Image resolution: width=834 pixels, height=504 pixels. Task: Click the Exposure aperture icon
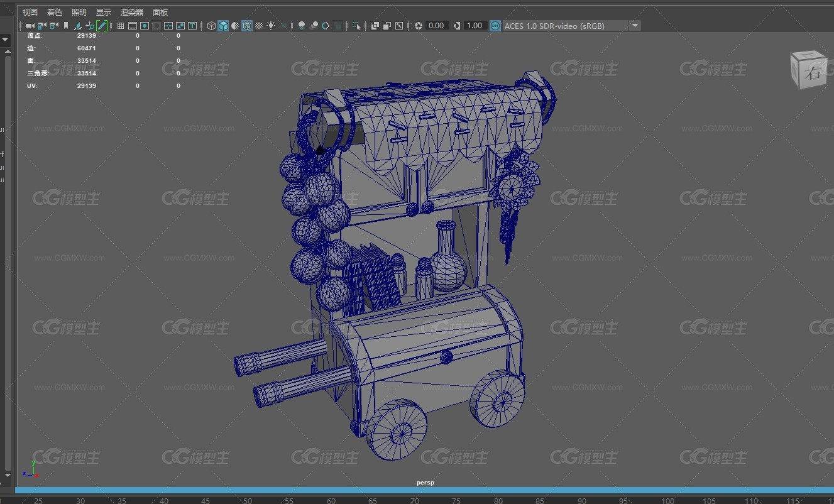419,26
